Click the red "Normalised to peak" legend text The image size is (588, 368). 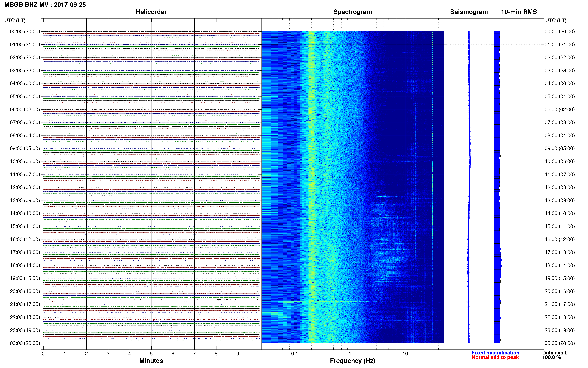tap(495, 357)
